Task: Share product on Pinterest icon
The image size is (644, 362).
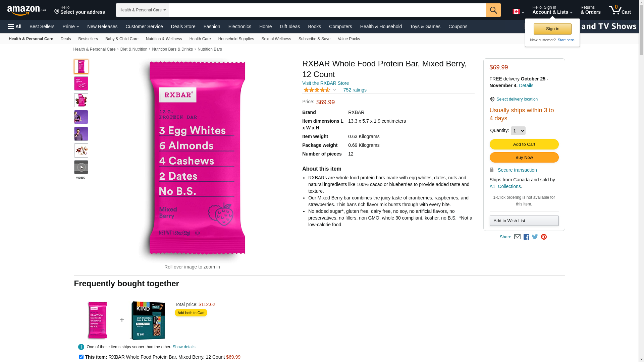Action: (544, 237)
